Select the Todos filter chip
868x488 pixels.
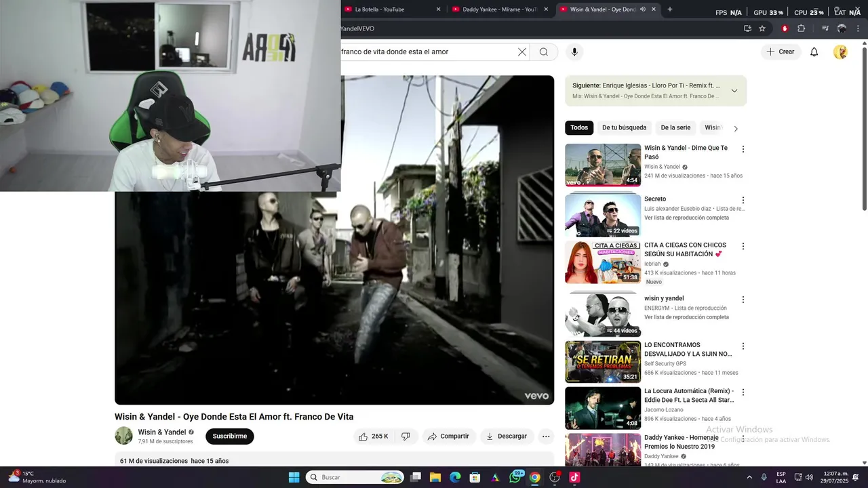579,127
